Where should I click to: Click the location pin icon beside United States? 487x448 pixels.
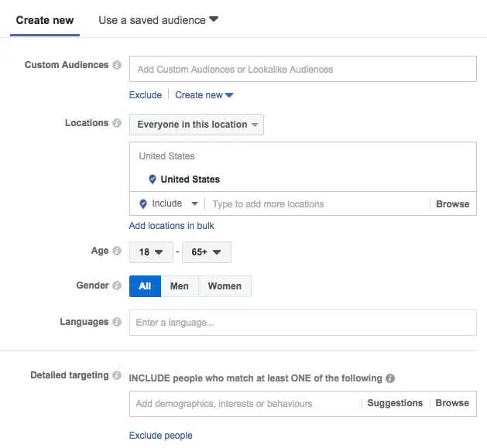153,180
